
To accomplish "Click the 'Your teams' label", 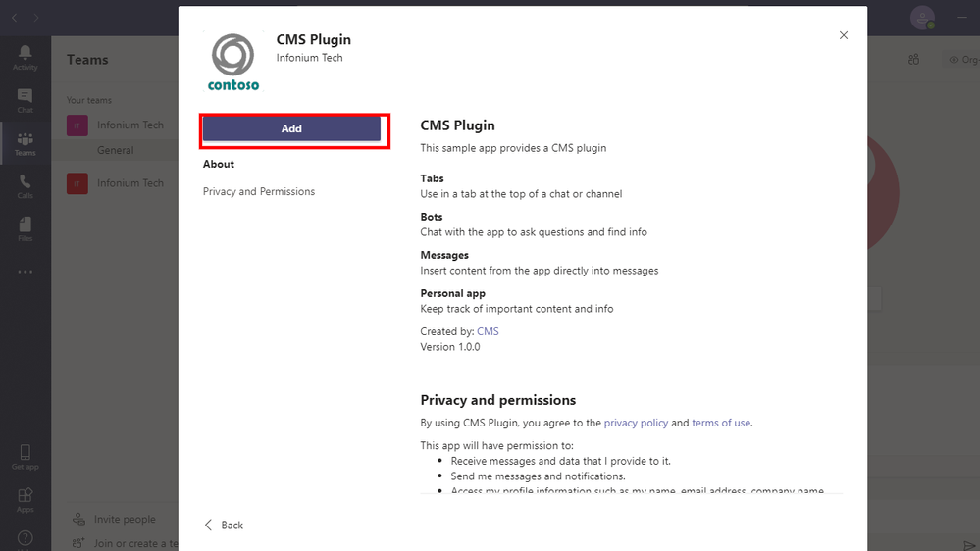I will [89, 100].
